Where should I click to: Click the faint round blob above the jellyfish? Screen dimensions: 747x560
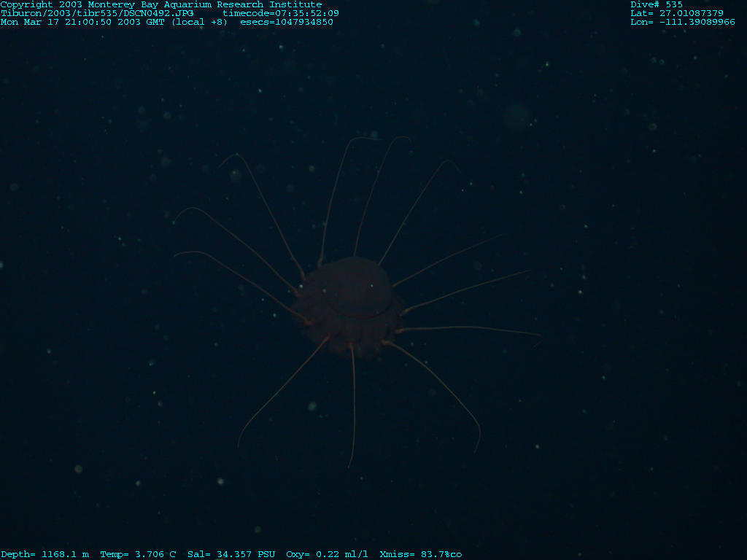point(516,117)
